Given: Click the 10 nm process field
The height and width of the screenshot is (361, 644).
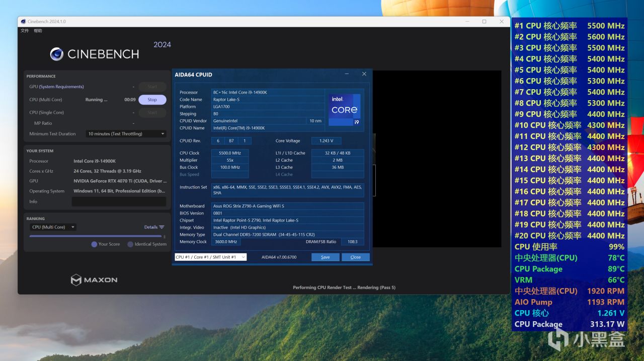Looking at the screenshot, I should [x=315, y=121].
